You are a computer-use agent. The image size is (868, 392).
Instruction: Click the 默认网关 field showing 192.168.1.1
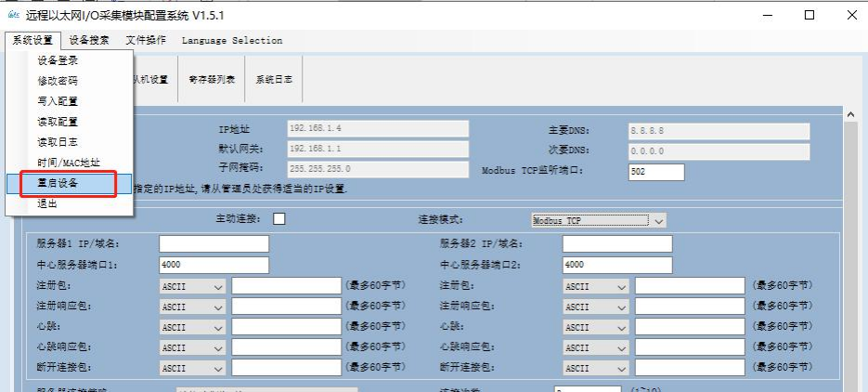tap(378, 149)
